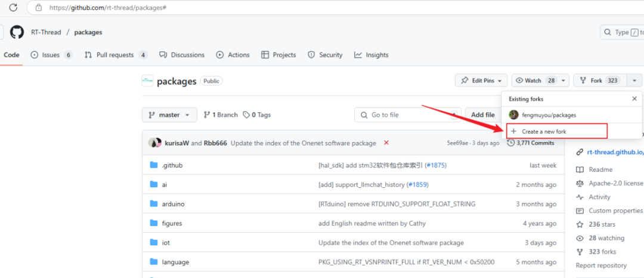
Task: Click the Go to file field
Action: (x=407, y=115)
